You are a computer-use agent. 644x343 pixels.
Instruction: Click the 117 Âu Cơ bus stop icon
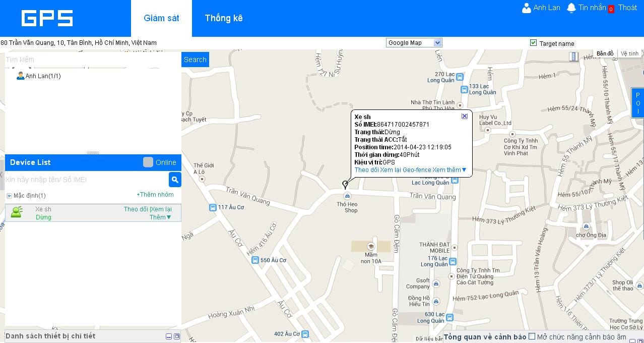tap(213, 207)
